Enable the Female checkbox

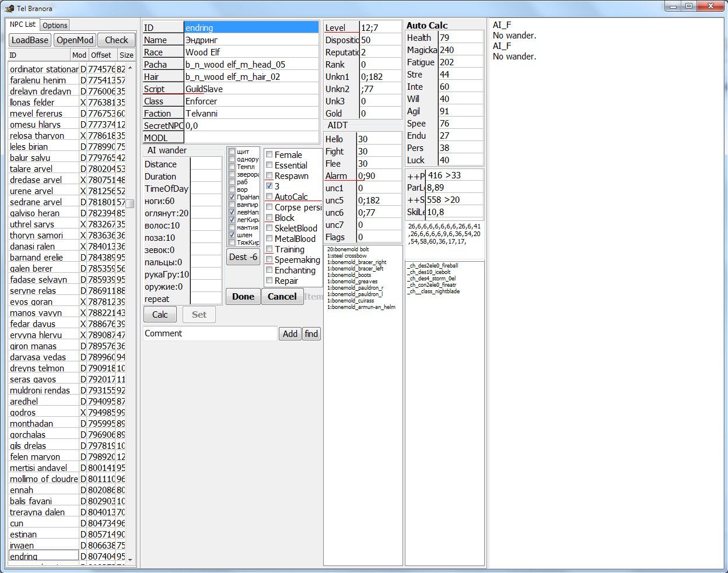click(x=269, y=155)
